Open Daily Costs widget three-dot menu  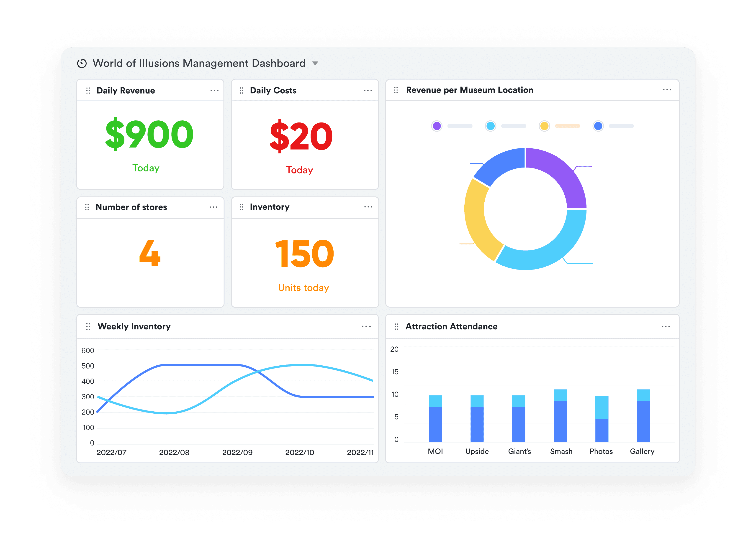(x=368, y=91)
